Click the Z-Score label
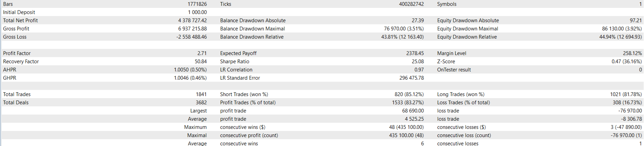This screenshot has height=146, width=644. point(446,62)
